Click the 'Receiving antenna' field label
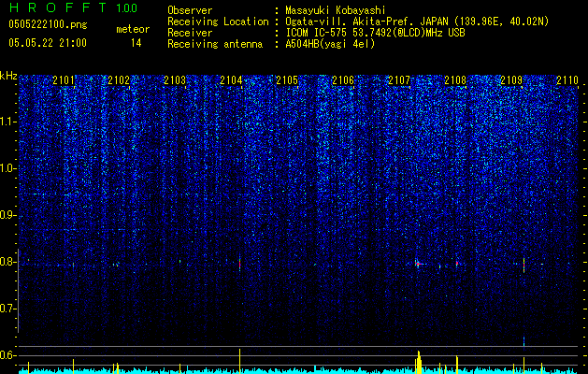The height and width of the screenshot is (374, 588). point(215,44)
